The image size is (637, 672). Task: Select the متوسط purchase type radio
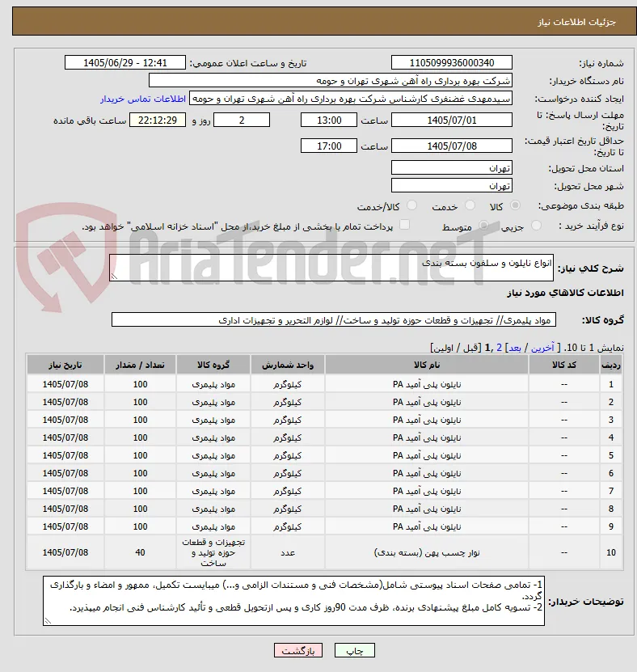coord(483,225)
